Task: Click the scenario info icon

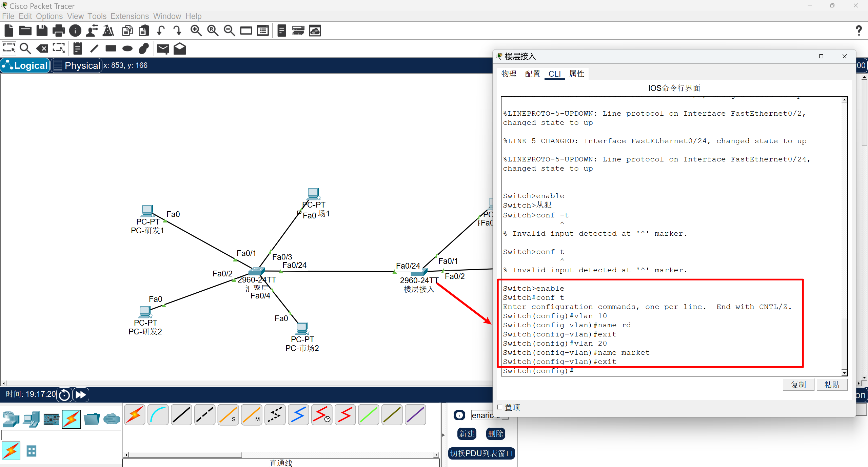Action: tap(459, 415)
